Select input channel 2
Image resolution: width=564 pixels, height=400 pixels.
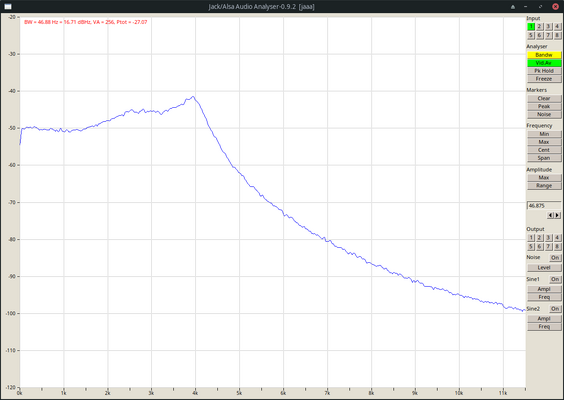pyautogui.click(x=539, y=27)
